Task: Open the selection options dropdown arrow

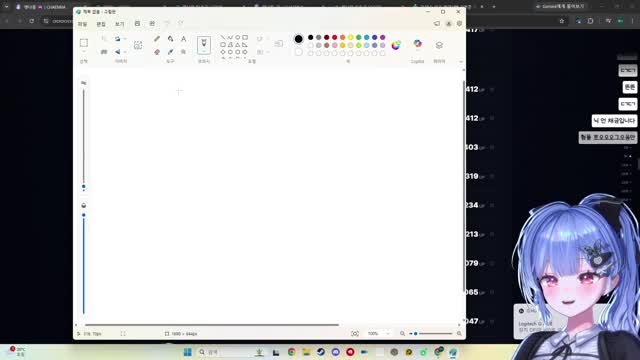Action: click(x=84, y=52)
